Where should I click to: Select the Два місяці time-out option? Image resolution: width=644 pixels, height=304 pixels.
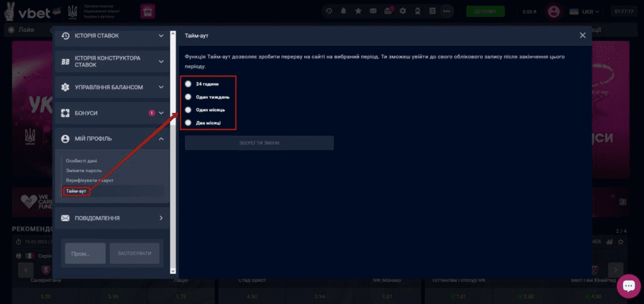point(188,122)
